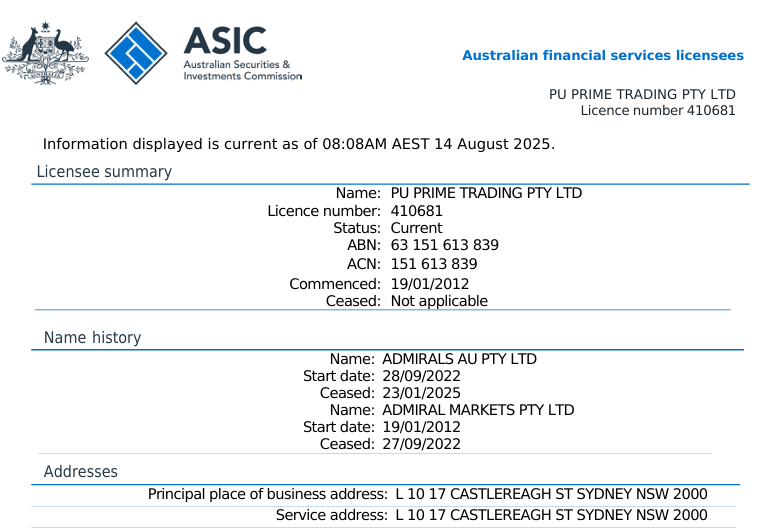
Task: Click the Ceased date 23/01/2025
Action: tap(421, 393)
